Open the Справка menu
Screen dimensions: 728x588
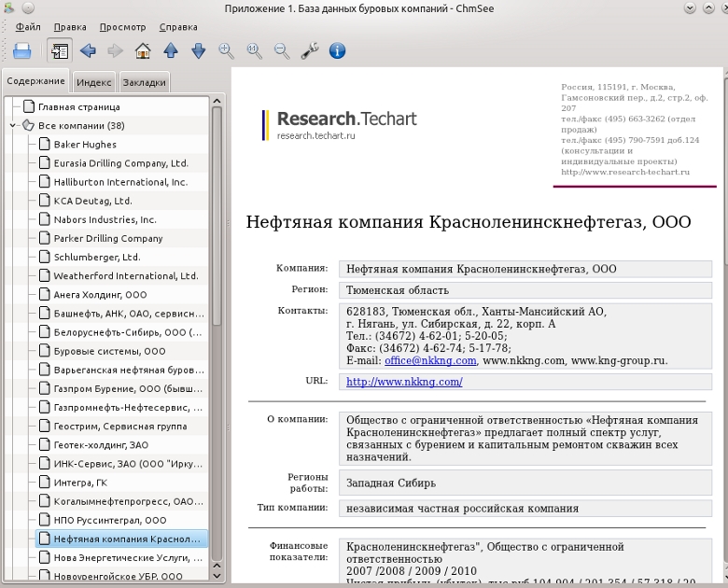[x=178, y=27]
